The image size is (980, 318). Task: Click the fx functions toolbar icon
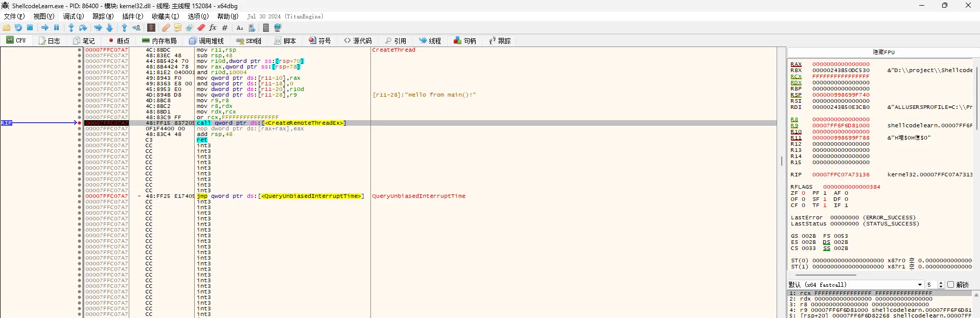pos(213,28)
